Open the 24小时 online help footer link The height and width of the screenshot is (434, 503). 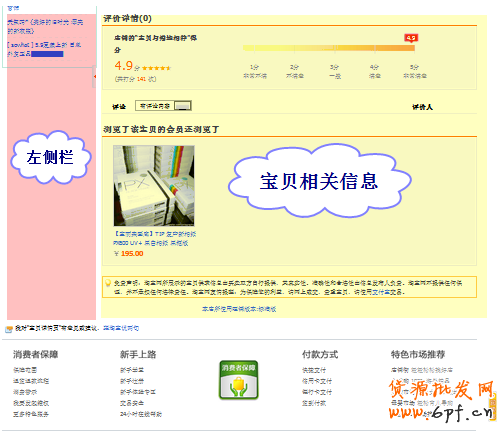click(141, 414)
